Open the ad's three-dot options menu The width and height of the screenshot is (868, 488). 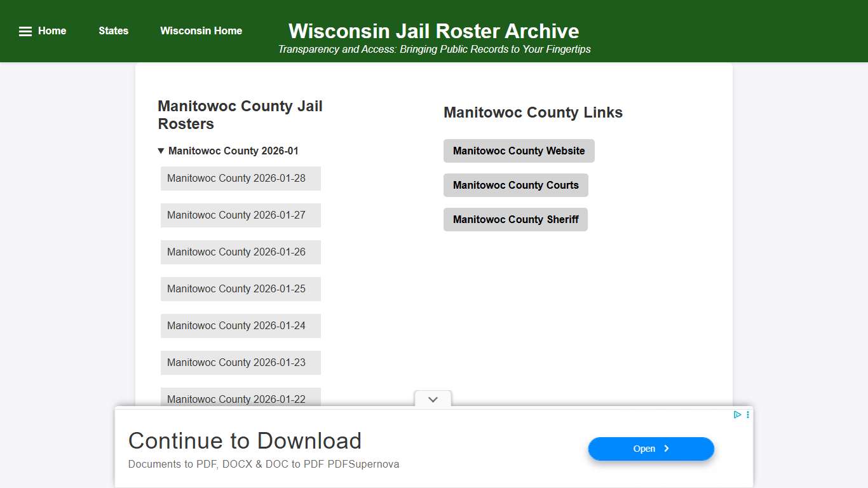click(x=747, y=414)
